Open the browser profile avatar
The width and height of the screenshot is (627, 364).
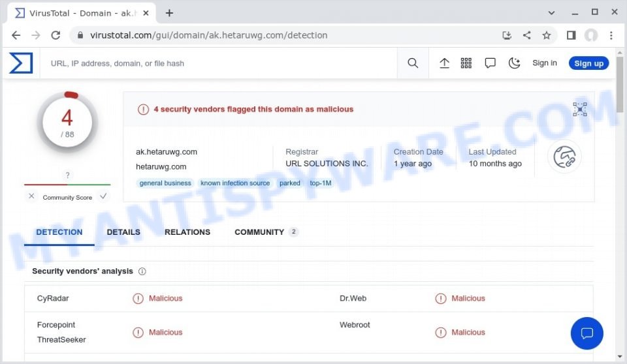pyautogui.click(x=591, y=35)
